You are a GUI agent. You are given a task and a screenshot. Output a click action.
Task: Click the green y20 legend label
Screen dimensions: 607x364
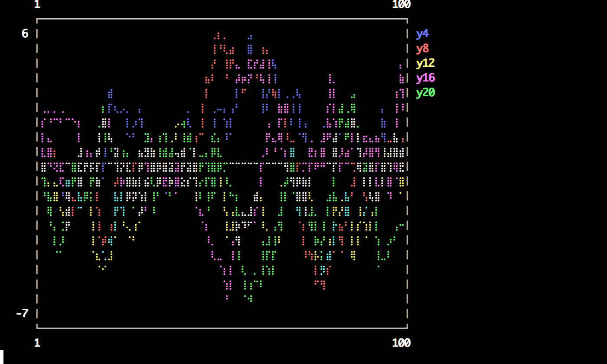(425, 93)
